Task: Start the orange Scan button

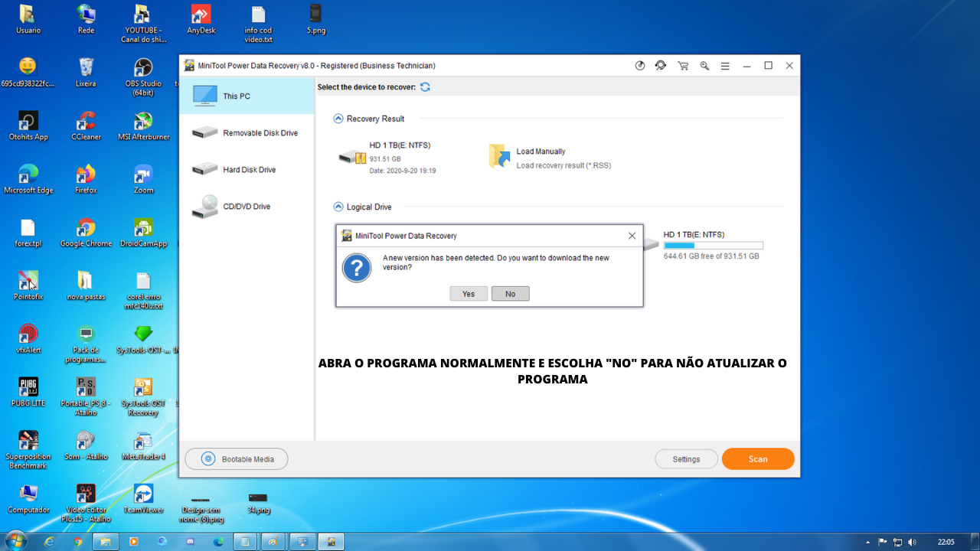Action: tap(758, 459)
